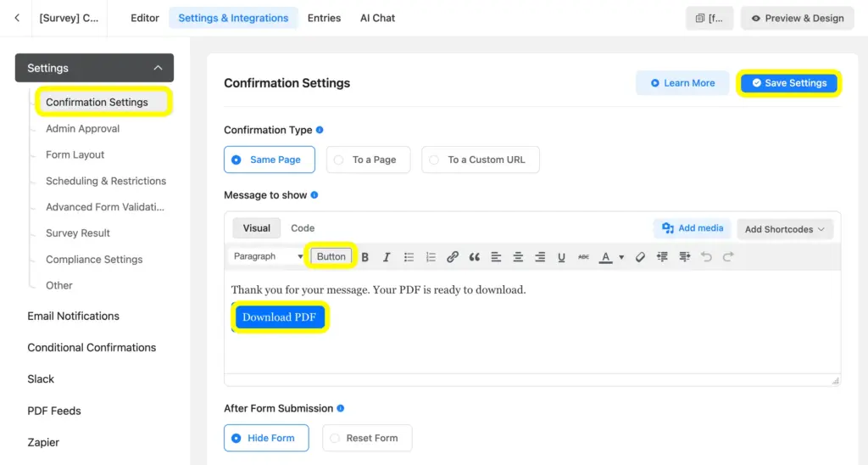
Task: Open the Slack integration
Action: [41, 379]
